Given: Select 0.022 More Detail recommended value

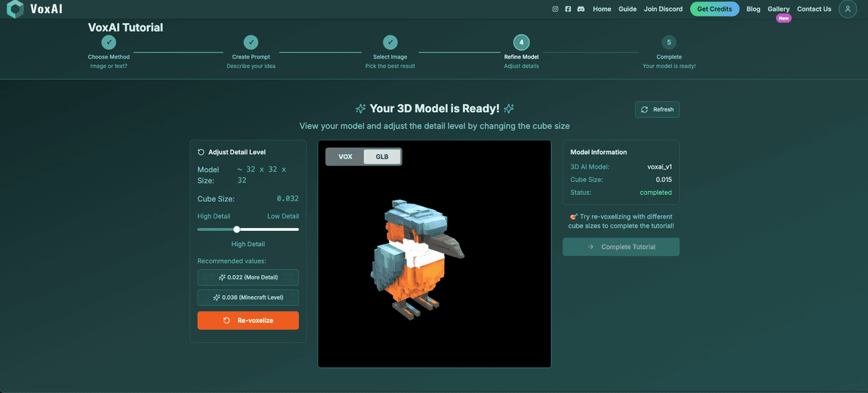Looking at the screenshot, I should coord(248,277).
